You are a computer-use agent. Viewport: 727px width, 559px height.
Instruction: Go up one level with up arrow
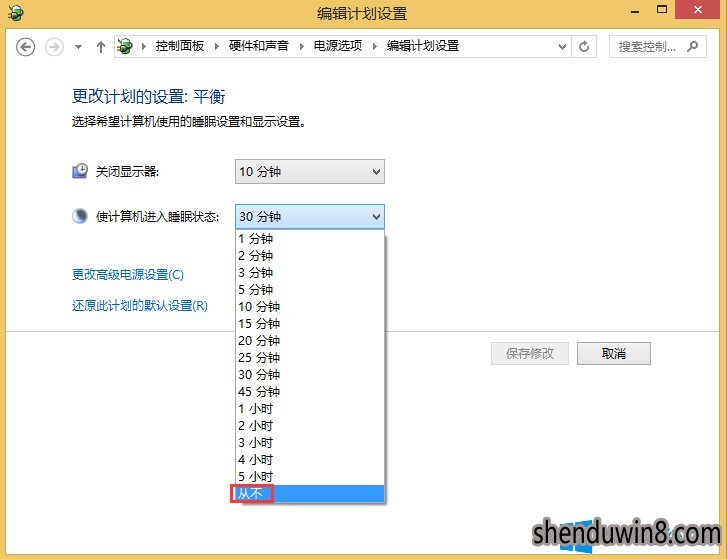(101, 47)
